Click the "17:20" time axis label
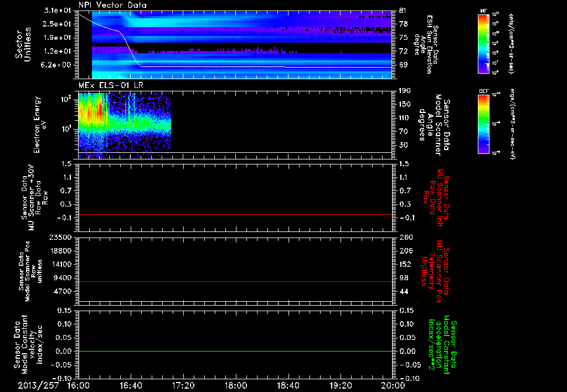This screenshot has height=392, width=567. 183,385
